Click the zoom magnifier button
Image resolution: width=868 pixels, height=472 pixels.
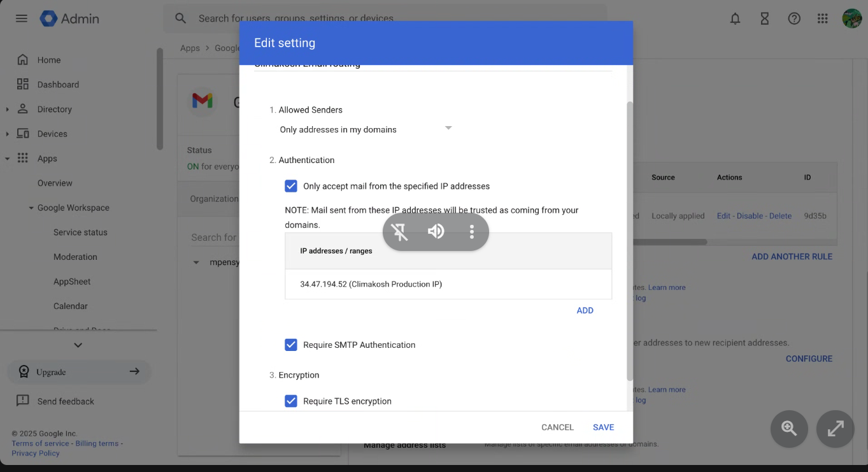coord(789,429)
